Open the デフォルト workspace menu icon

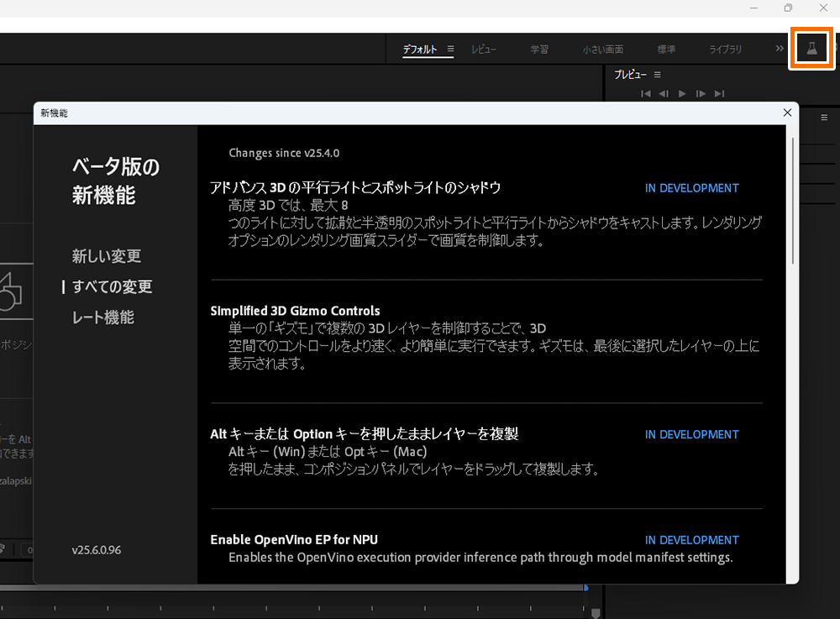tap(451, 50)
